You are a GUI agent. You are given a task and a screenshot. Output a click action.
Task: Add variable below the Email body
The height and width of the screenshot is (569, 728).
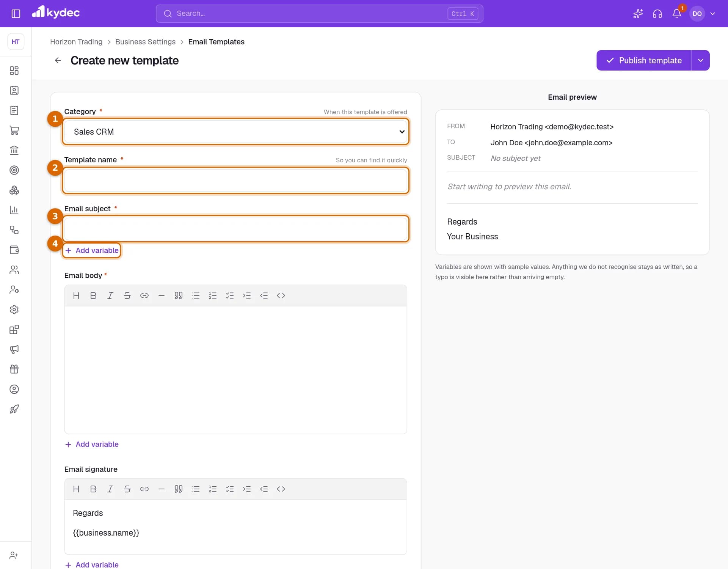click(x=92, y=444)
